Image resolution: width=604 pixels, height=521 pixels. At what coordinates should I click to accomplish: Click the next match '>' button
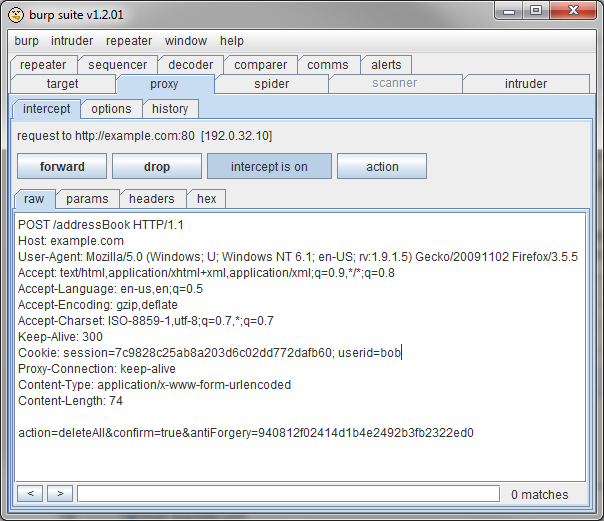click(60, 493)
